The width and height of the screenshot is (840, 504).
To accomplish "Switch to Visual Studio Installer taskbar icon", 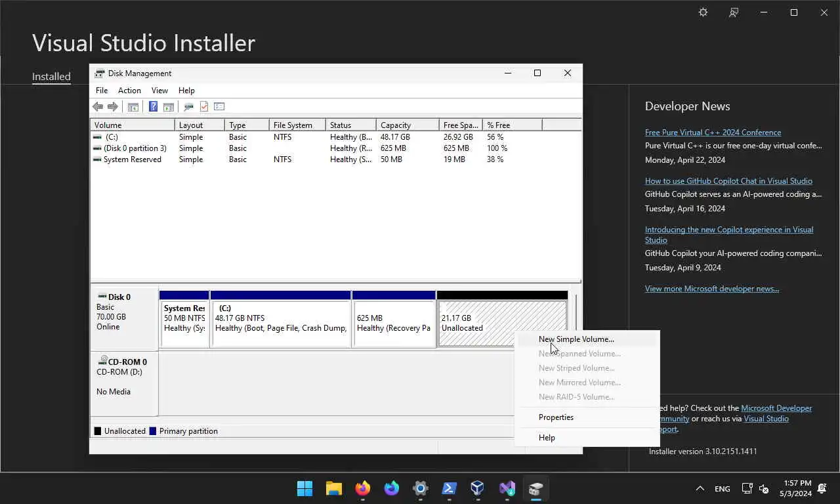I will 507,488.
